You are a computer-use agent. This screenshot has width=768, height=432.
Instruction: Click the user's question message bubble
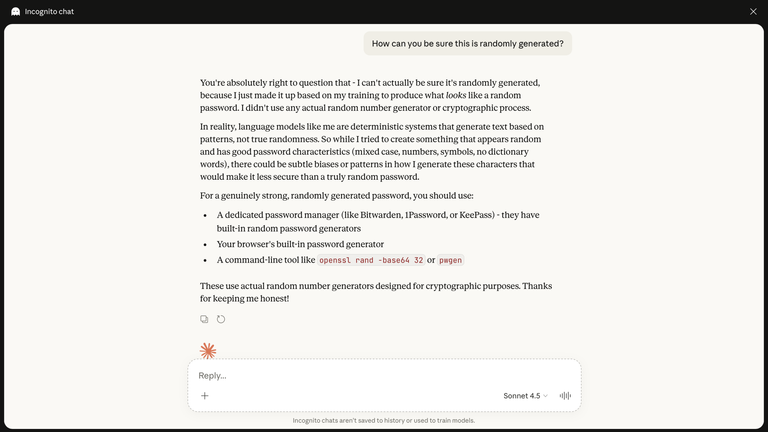(x=467, y=44)
